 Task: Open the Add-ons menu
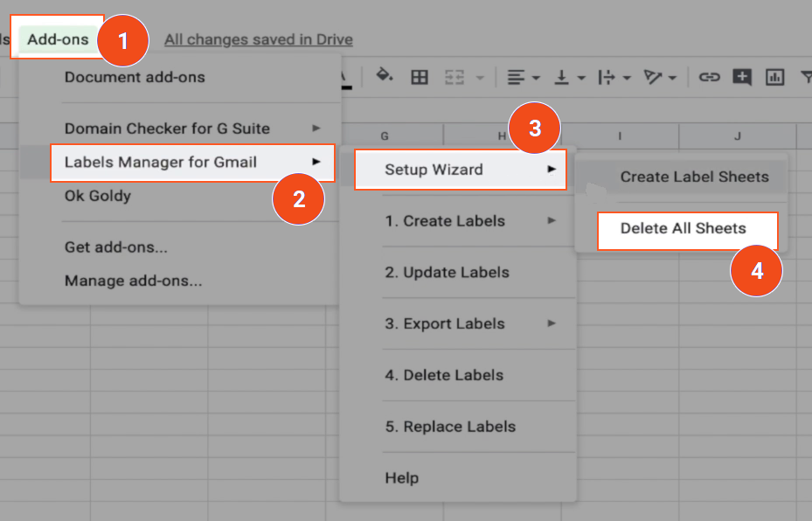[58, 39]
